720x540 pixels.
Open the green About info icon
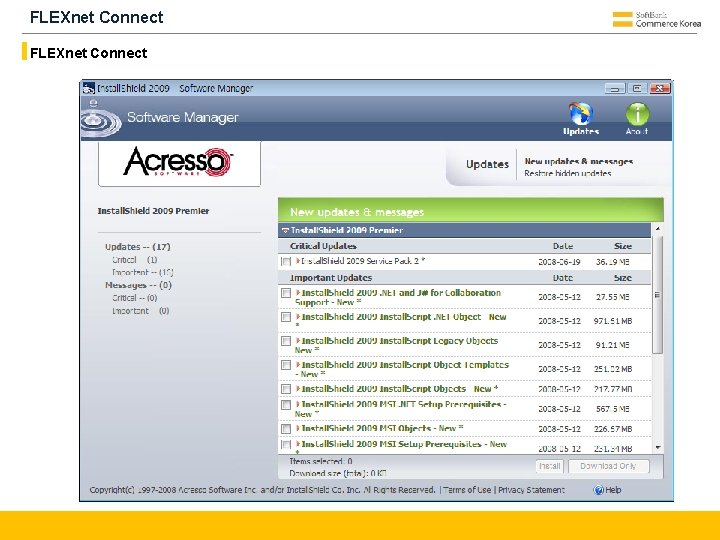[x=637, y=114]
